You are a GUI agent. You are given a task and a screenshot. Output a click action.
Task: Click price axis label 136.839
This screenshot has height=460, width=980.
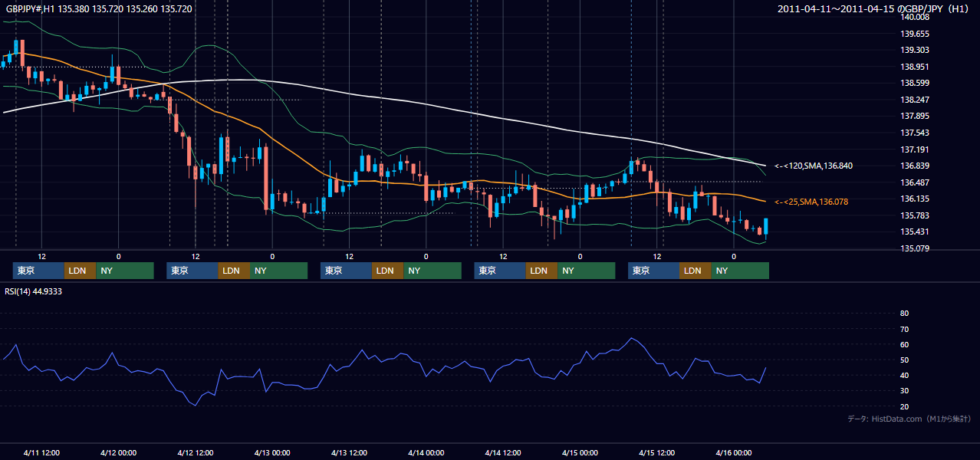coord(915,166)
